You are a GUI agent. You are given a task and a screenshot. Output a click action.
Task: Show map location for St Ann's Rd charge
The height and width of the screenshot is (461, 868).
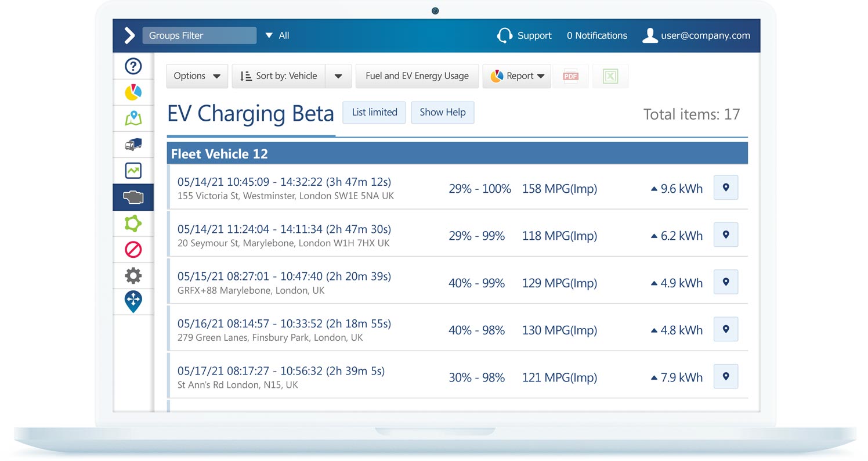[726, 376]
